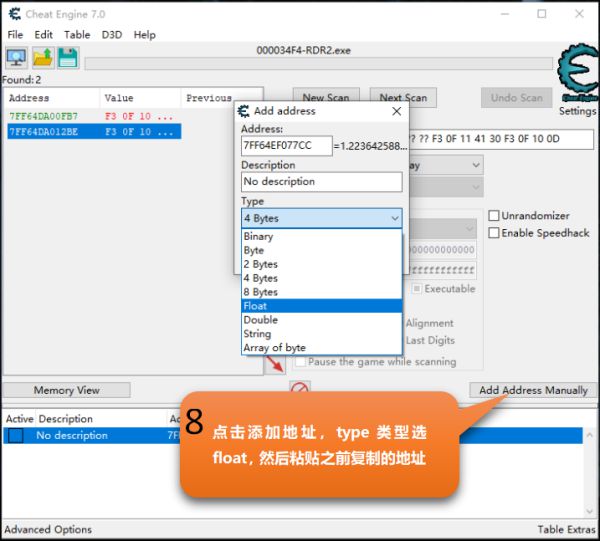600x541 pixels.
Task: Open the Table menu
Action: tap(77, 34)
